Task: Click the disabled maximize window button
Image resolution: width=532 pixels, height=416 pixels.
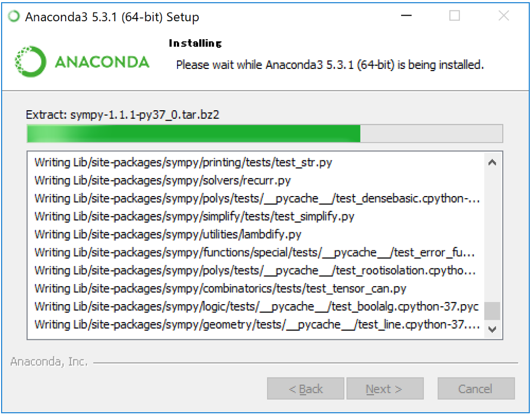Action: (x=455, y=16)
